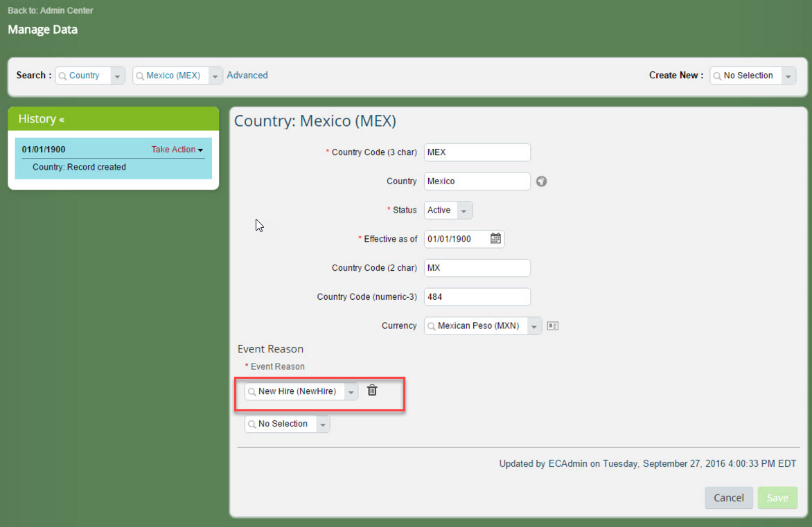The height and width of the screenshot is (527, 812).
Task: Expand the Event Reason No Selection dropdown arrow
Action: [x=323, y=425]
